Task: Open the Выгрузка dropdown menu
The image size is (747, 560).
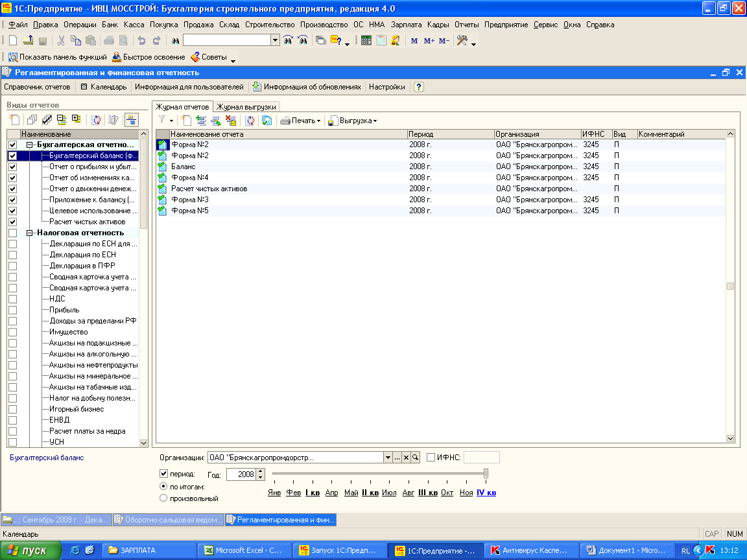Action: (x=353, y=121)
